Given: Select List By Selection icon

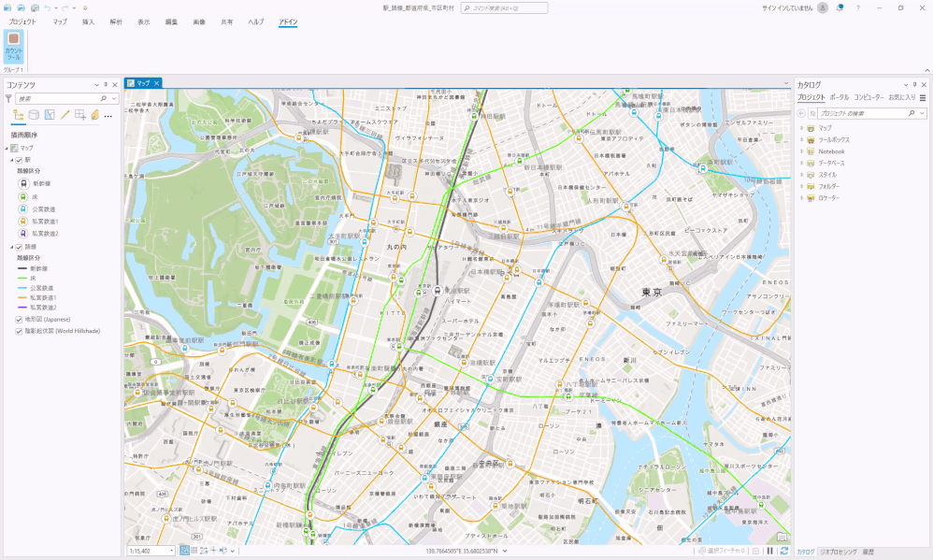Looking at the screenshot, I should coord(50,115).
